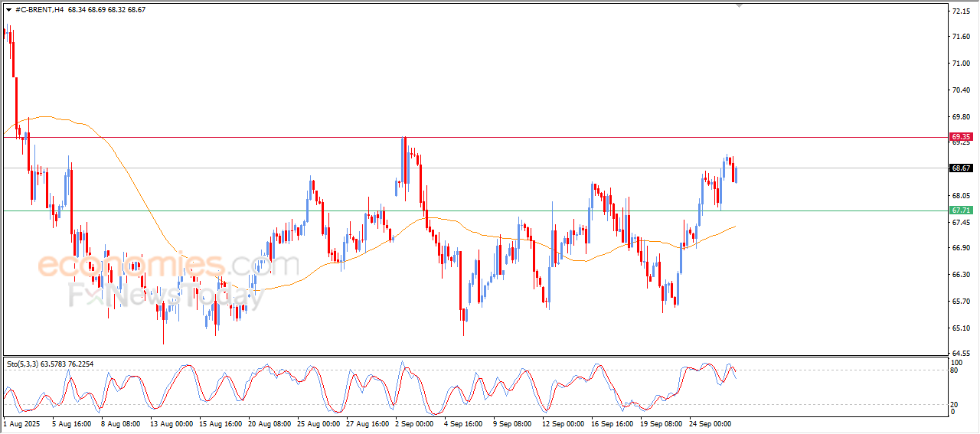
Task: Click the 71.60 price axis label
Action: tap(962, 37)
